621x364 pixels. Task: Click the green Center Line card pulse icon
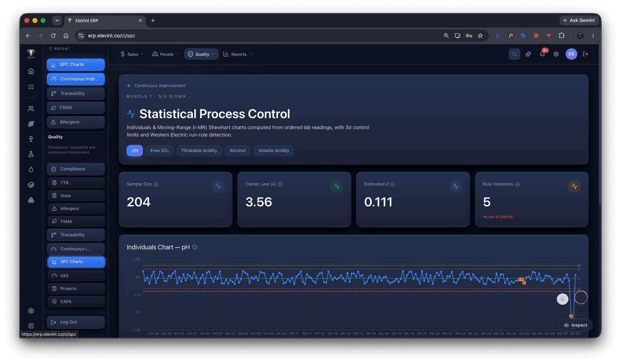[x=337, y=186]
